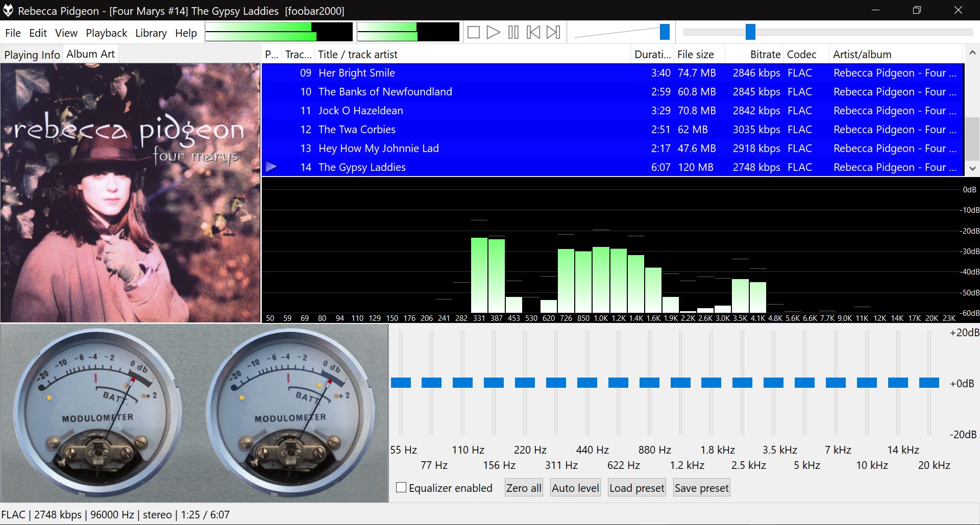Click the 5 kHz equalizer band slider
The width and height of the screenshot is (980, 525).
tap(805, 383)
